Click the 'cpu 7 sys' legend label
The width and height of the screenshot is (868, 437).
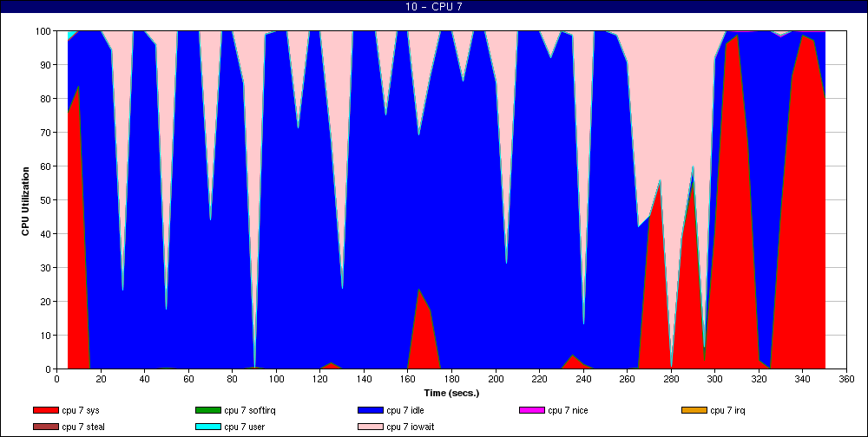(81, 410)
